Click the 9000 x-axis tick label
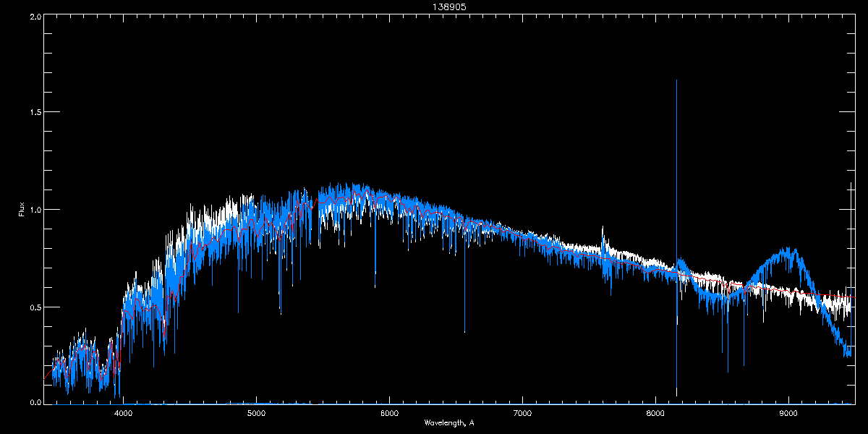This screenshot has height=434, width=868. pyautogui.click(x=788, y=413)
